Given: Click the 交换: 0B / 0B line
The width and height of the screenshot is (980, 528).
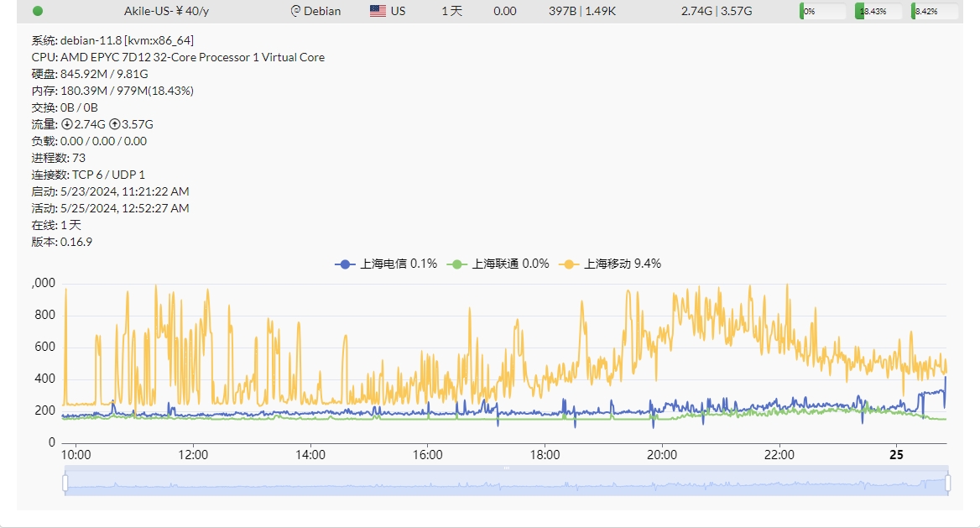Looking at the screenshot, I should 65,107.
